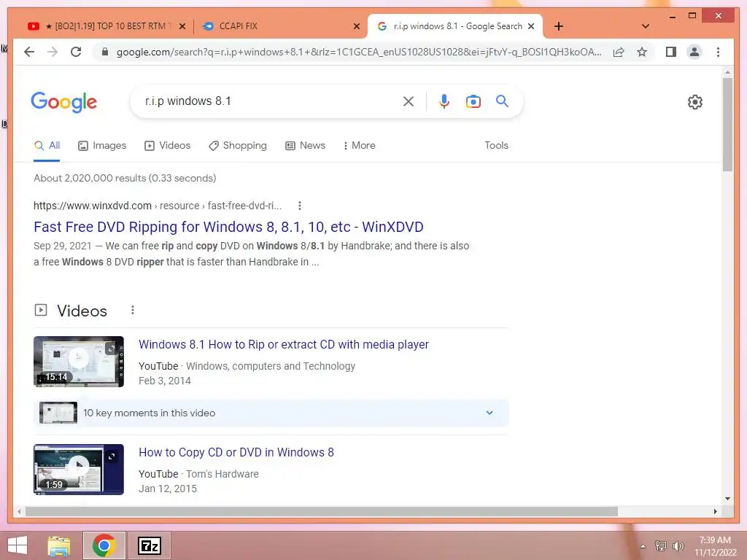The height and width of the screenshot is (560, 747).
Task: Open Windows 8.1 How to Rip video link
Action: [x=284, y=344]
